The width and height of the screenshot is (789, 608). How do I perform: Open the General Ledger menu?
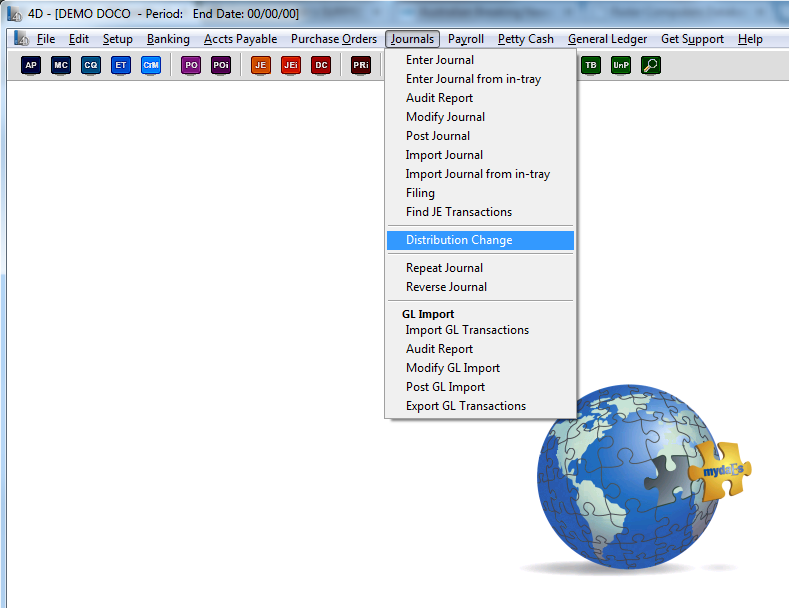(607, 39)
